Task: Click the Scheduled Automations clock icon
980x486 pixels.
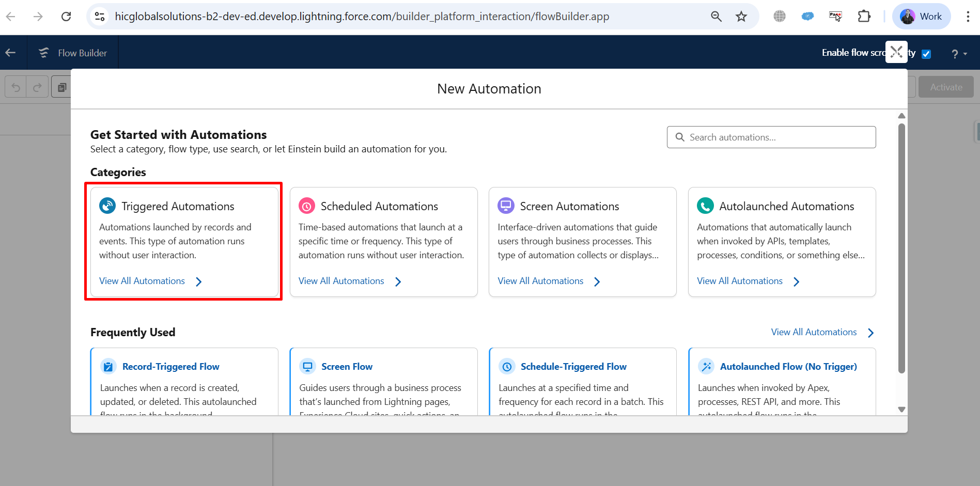Action: pyautogui.click(x=307, y=206)
